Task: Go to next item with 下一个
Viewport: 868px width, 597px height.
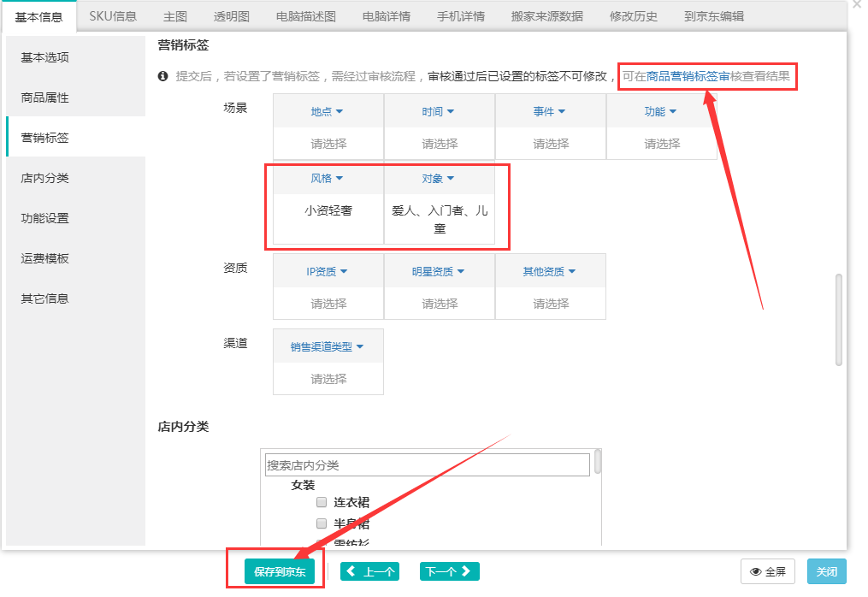Action: pos(449,572)
